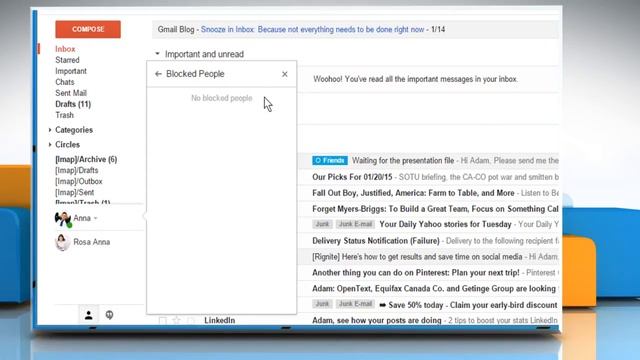The image size is (640, 360).
Task: Open Anna's status dropdown arrow
Action: pos(96,218)
